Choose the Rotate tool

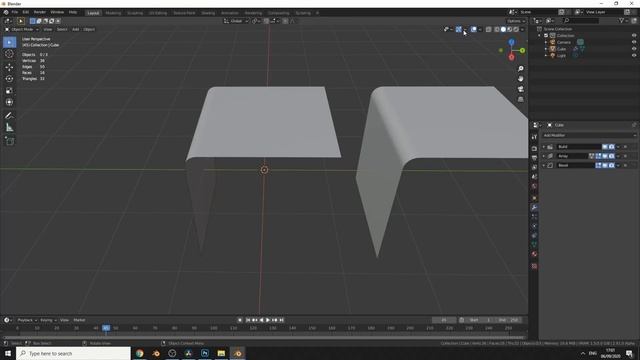pos(9,79)
